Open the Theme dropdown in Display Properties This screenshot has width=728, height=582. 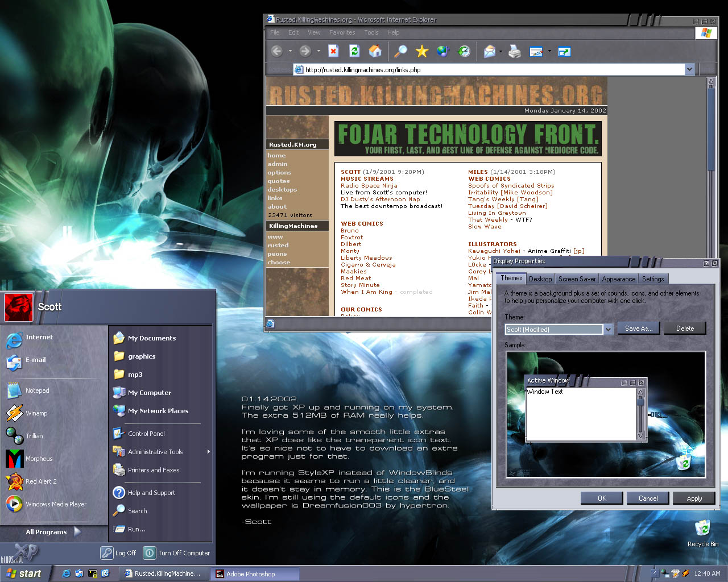pyautogui.click(x=608, y=329)
